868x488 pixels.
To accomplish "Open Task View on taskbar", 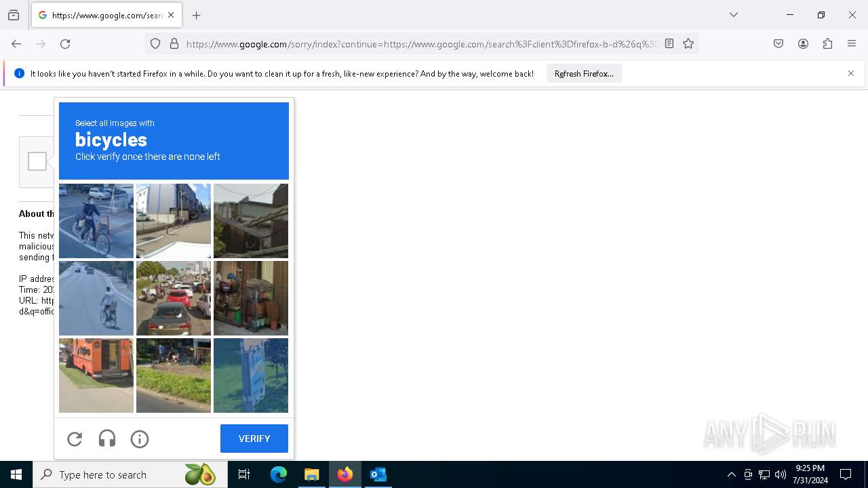I will [x=244, y=474].
